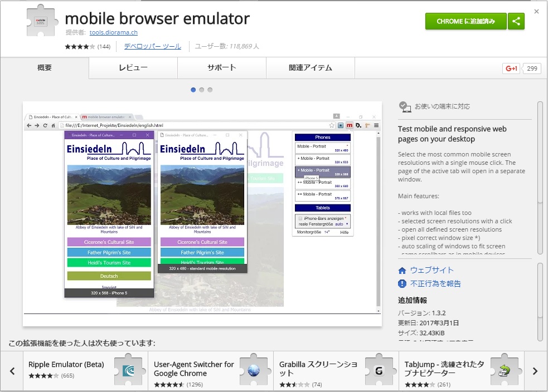This screenshot has width=548, height=392.
Task: Select the first carousel dot
Action: click(x=193, y=90)
